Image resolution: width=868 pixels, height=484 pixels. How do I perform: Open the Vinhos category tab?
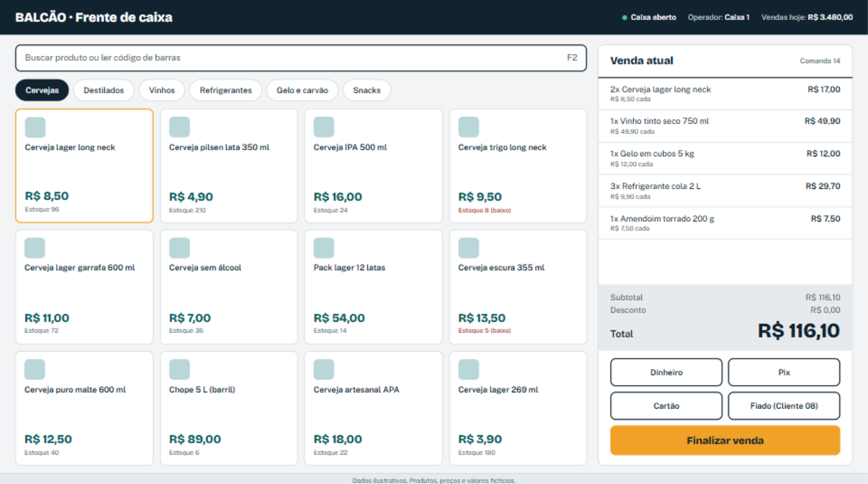point(162,90)
